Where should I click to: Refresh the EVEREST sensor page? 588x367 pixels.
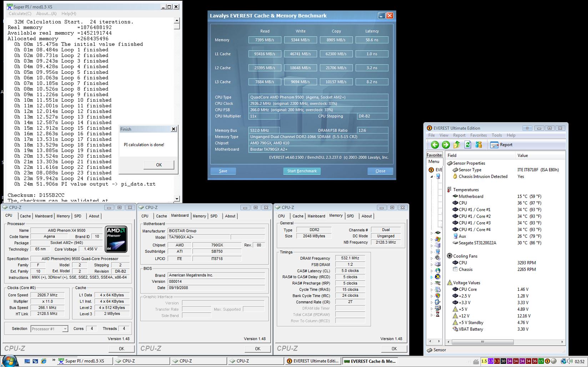468,145
